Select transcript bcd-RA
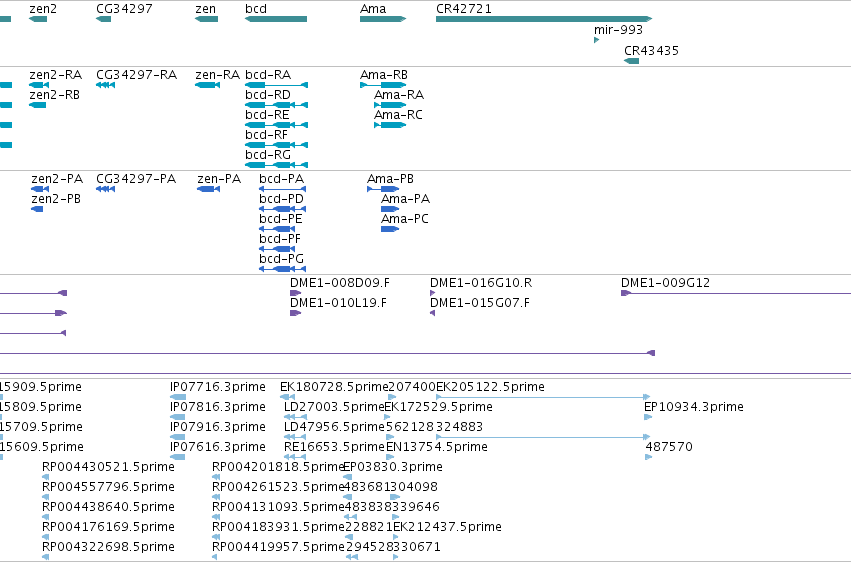Image resolution: width=851 pixels, height=562 pixels. 276,85
